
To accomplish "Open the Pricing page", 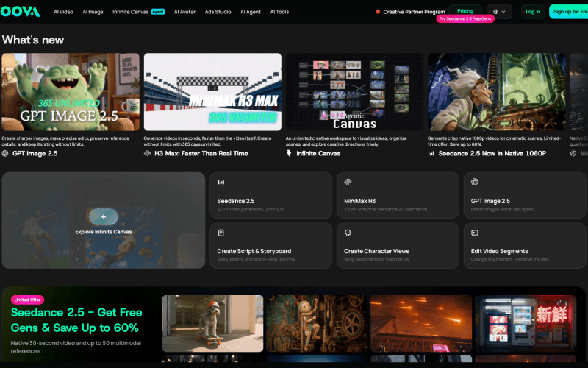I will 465,11.
